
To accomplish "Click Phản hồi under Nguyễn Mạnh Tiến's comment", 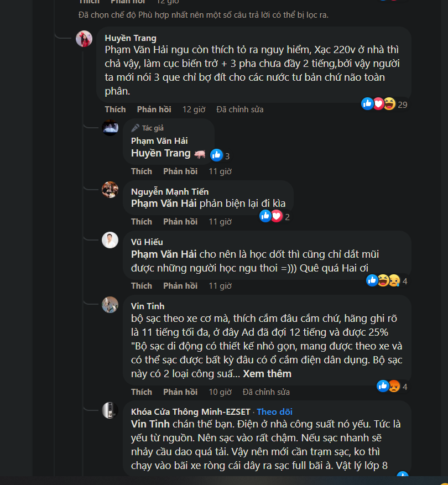I will 180,222.
